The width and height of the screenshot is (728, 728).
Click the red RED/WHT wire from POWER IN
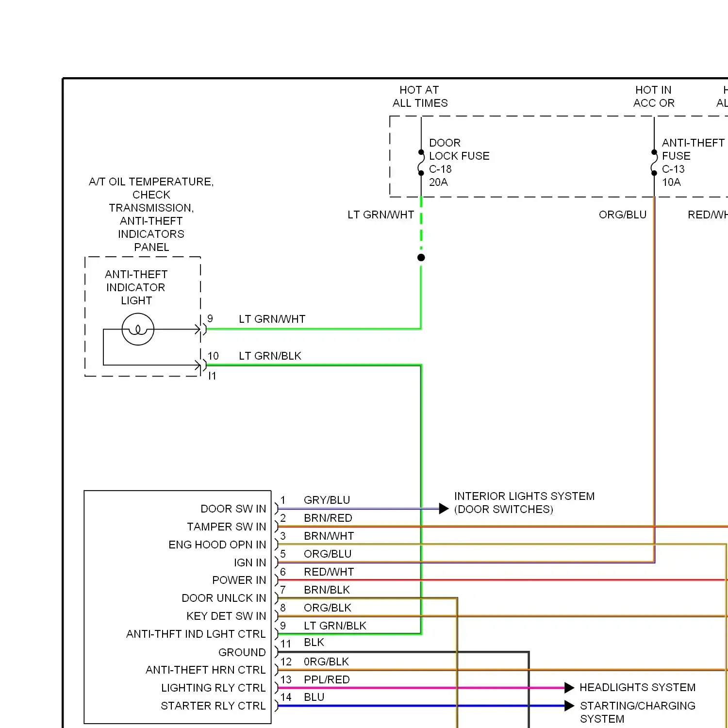[502, 580]
